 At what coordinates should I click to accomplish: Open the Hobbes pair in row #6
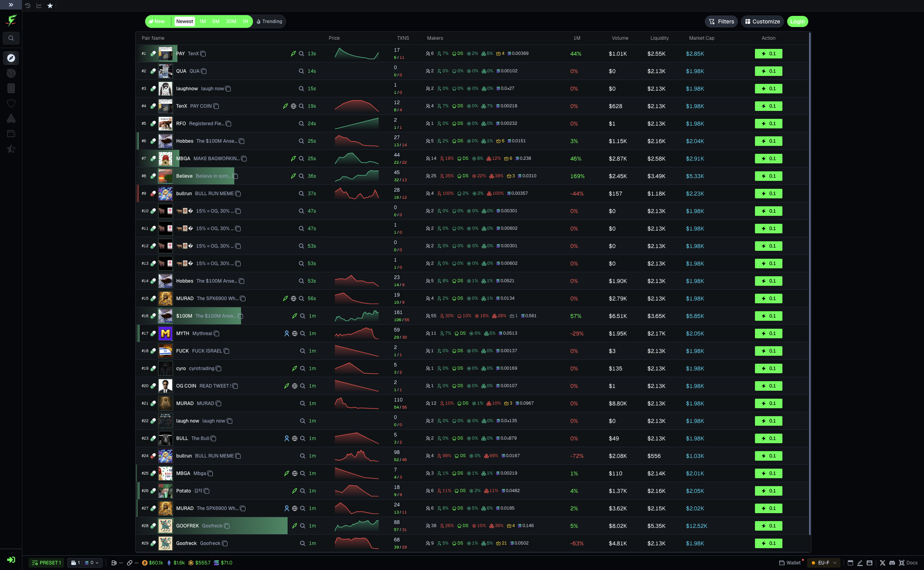(473, 141)
